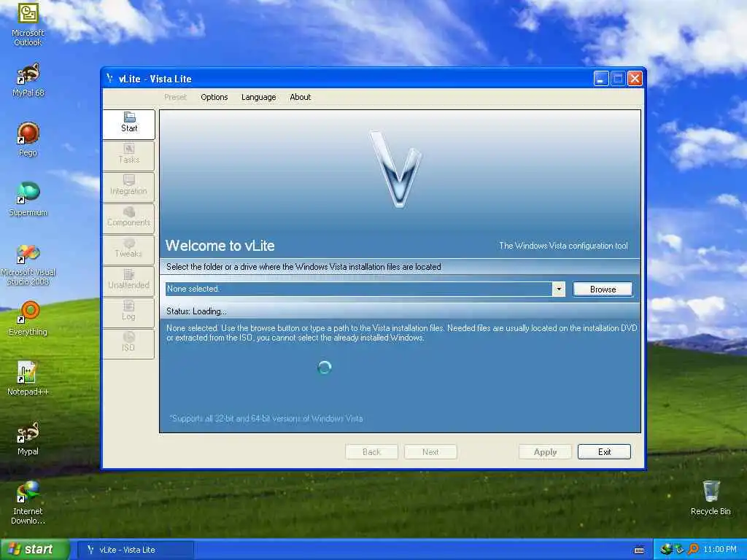Click the 'Status: Loading...' text
The width and height of the screenshot is (747, 560).
[196, 311]
